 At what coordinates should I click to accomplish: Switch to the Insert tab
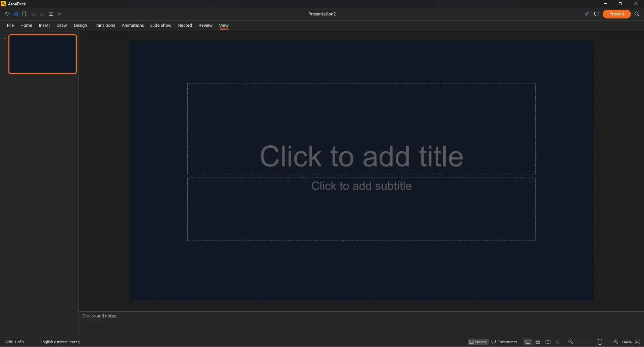[x=44, y=26]
